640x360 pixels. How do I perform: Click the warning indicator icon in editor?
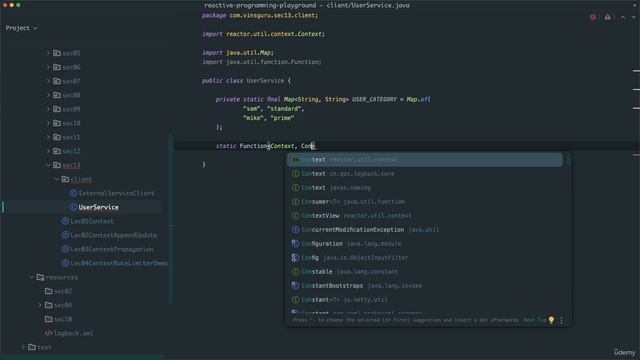pos(608,17)
